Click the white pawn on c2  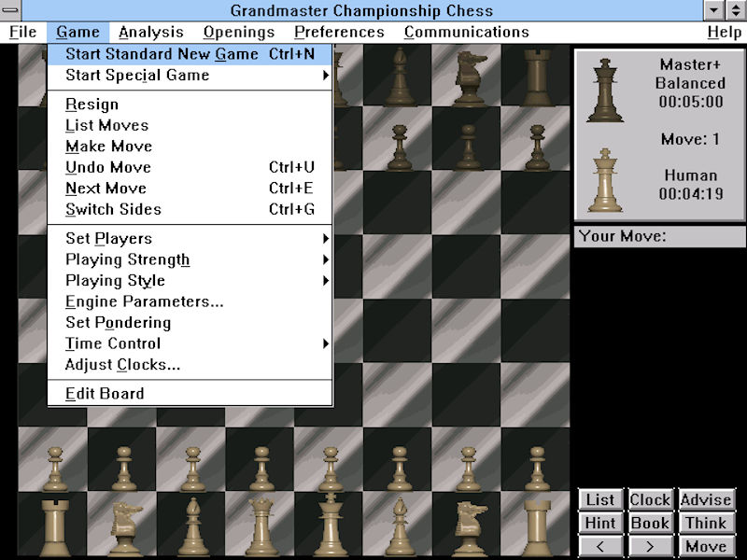coord(192,469)
